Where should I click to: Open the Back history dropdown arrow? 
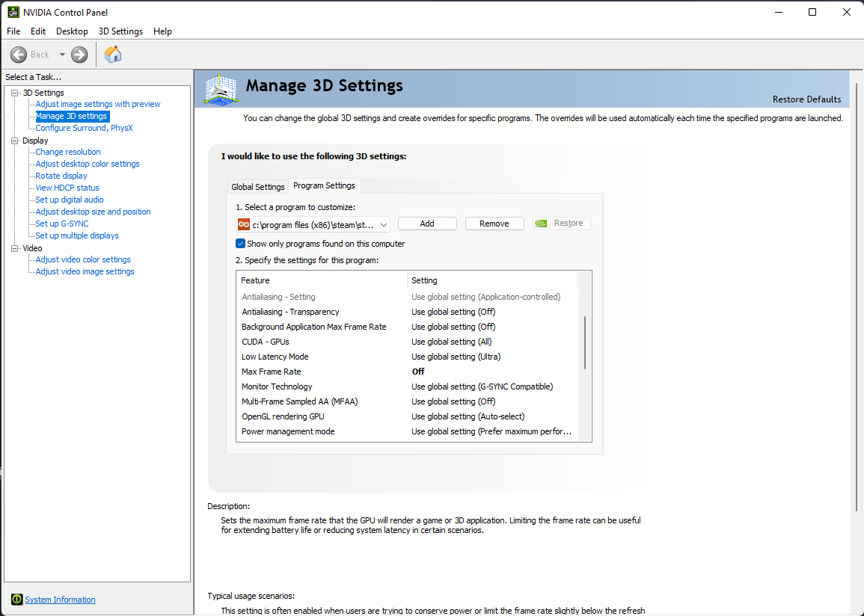point(62,54)
